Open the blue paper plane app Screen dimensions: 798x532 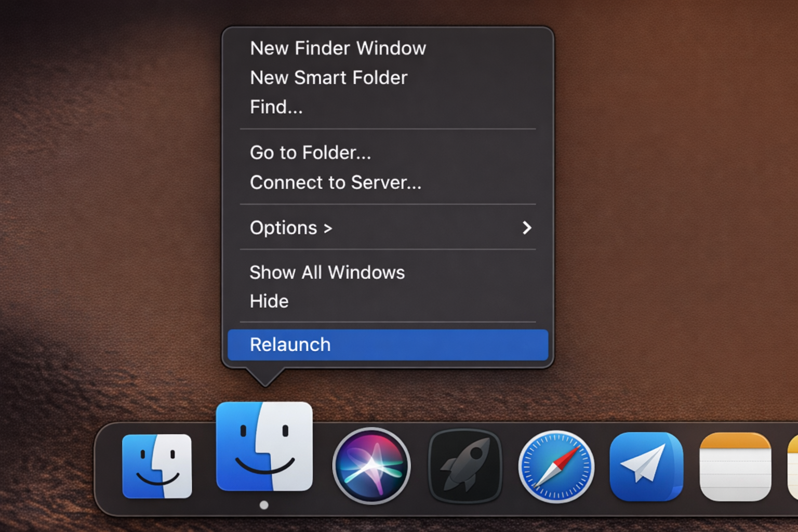pyautogui.click(x=646, y=466)
